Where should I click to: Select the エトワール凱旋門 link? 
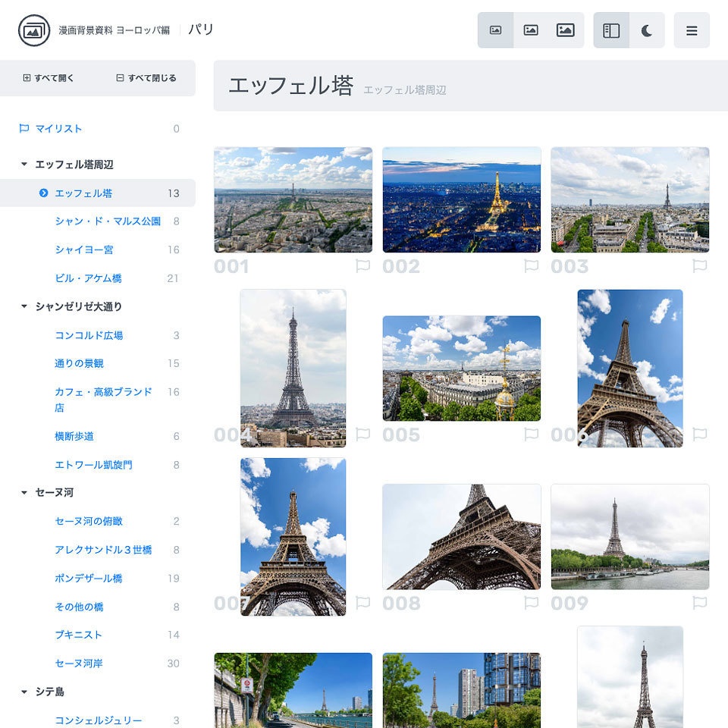point(94,464)
